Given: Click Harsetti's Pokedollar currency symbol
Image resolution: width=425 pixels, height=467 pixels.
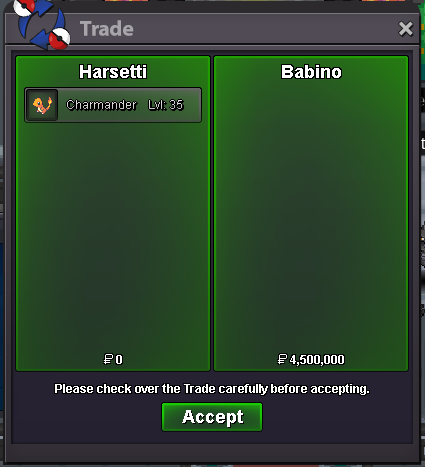Looking at the screenshot, I should coord(108,359).
